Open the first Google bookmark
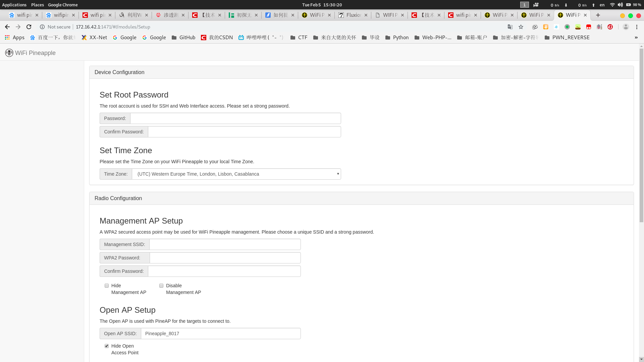Viewport: 644px width, 362px height. (124, 38)
